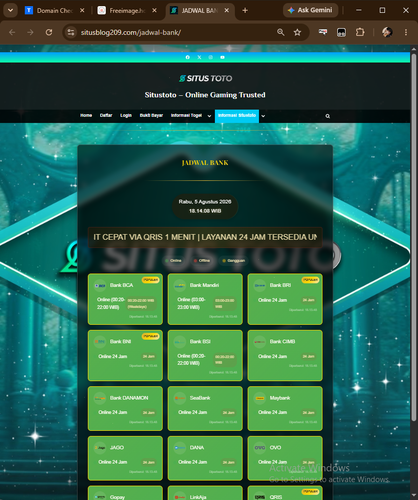Click the SeaBank logo icon
Viewport: 418px width, 500px height.
click(x=180, y=398)
